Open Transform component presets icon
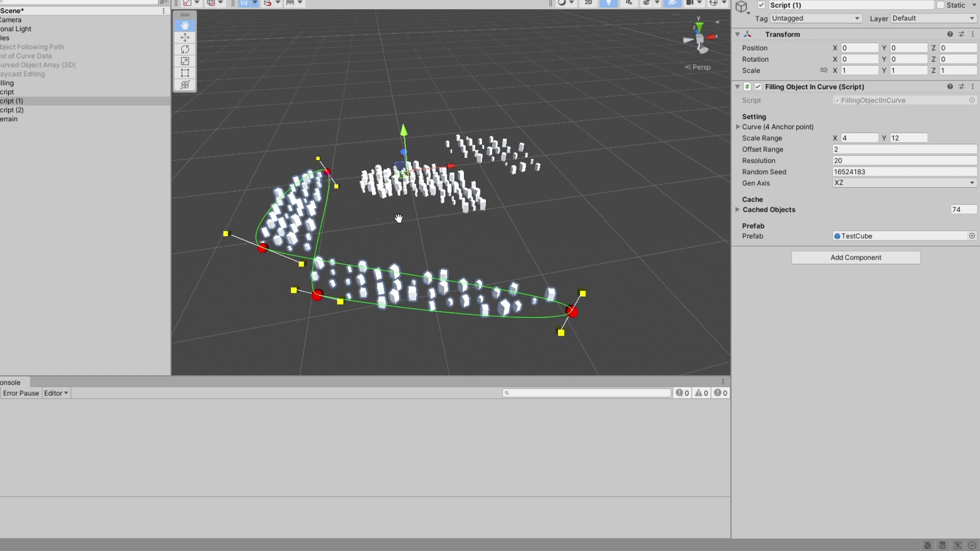The width and height of the screenshot is (980, 551). coord(961,34)
